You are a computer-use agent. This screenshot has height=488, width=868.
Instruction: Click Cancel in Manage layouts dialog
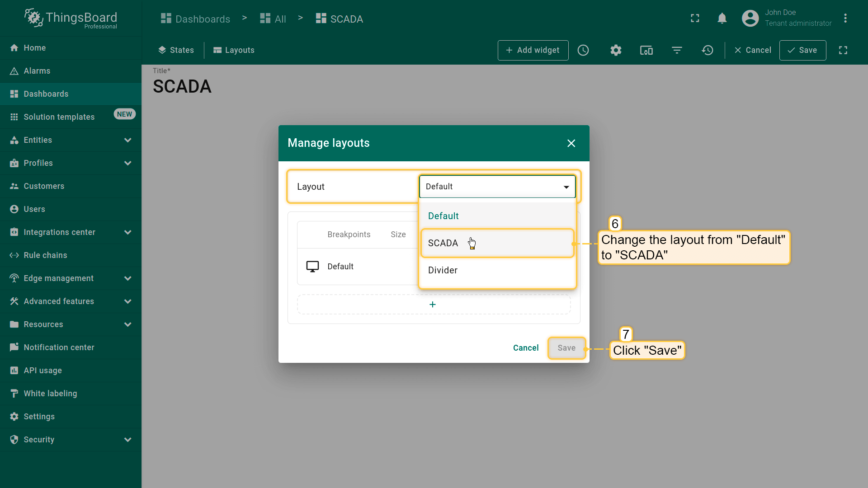[x=525, y=348]
